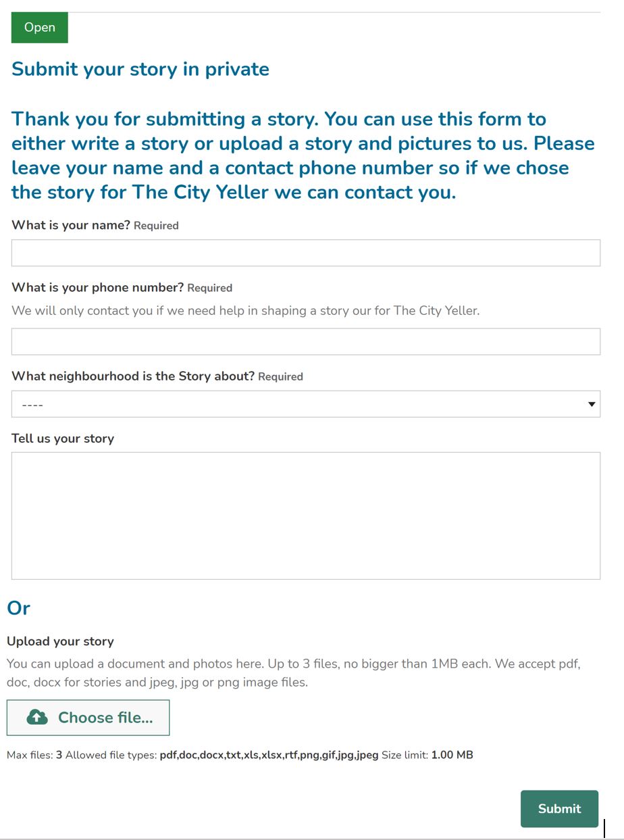
Task: Click the "What is your phone number?" label
Action: click(97, 287)
